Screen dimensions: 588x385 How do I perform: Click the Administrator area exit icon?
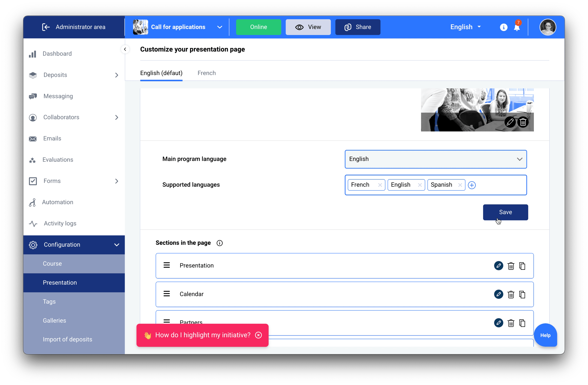46,27
